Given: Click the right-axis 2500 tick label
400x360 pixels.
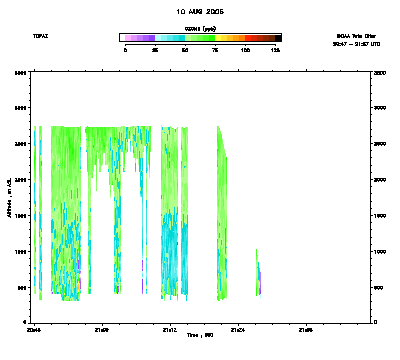Looking at the screenshot, I should point(380,144).
